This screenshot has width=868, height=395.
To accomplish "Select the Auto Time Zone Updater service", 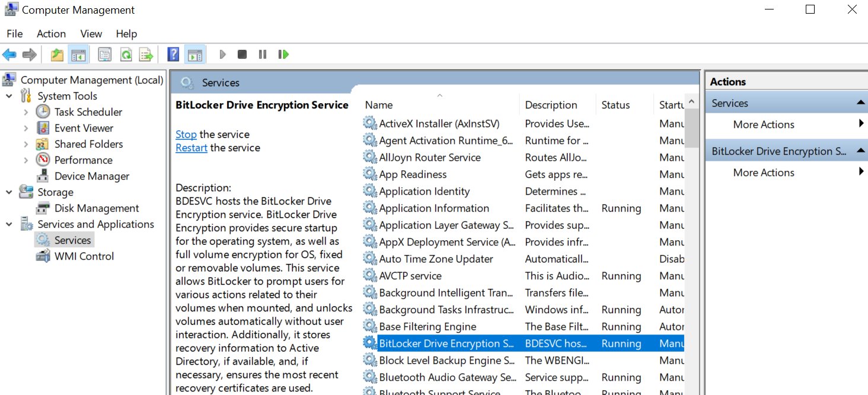I will click(522, 259).
